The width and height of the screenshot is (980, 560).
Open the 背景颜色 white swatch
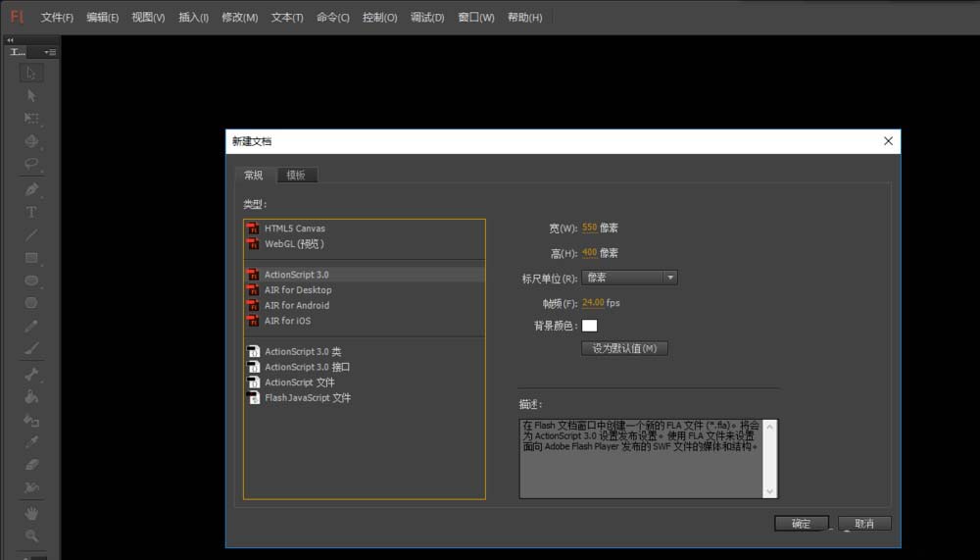(x=589, y=326)
